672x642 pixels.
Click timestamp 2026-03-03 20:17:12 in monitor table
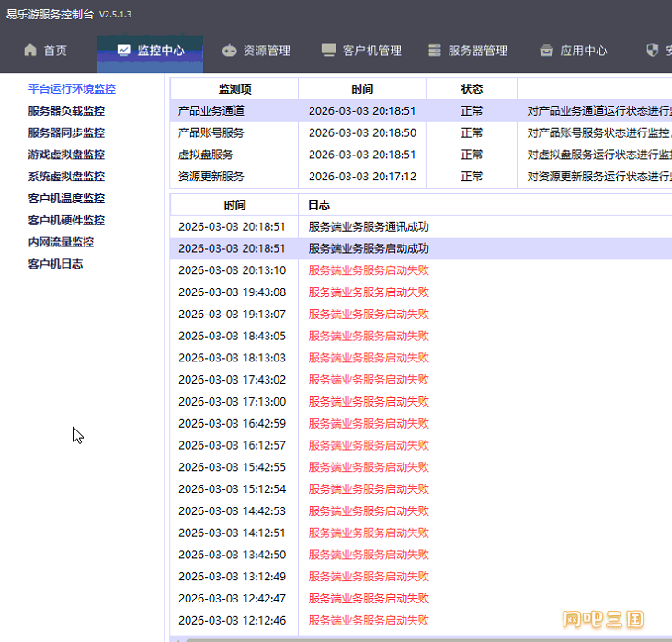click(362, 177)
